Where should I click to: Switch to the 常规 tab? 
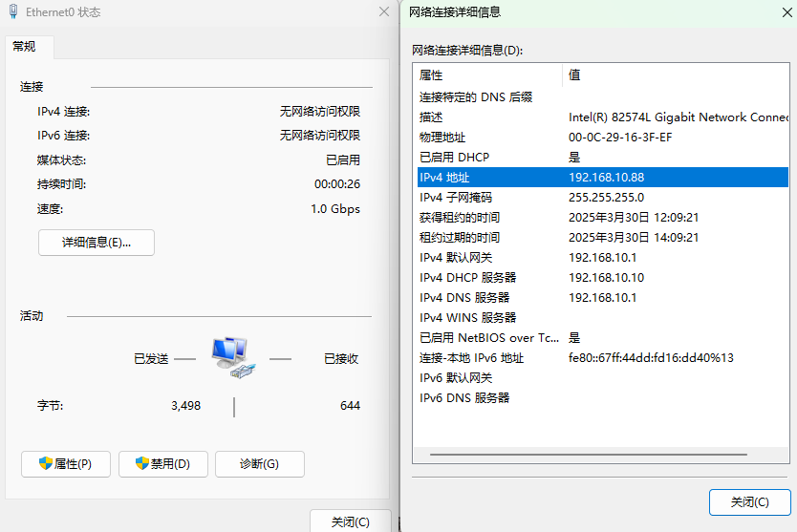click(25, 46)
